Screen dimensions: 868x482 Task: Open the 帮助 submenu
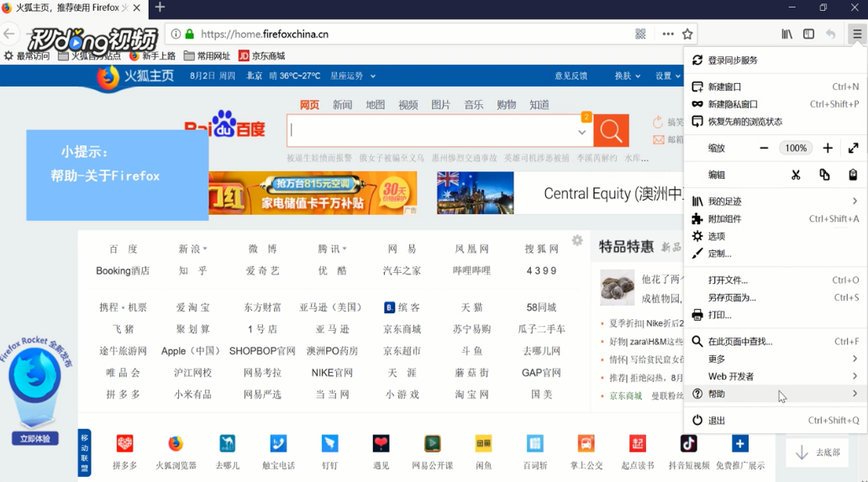[775, 394]
